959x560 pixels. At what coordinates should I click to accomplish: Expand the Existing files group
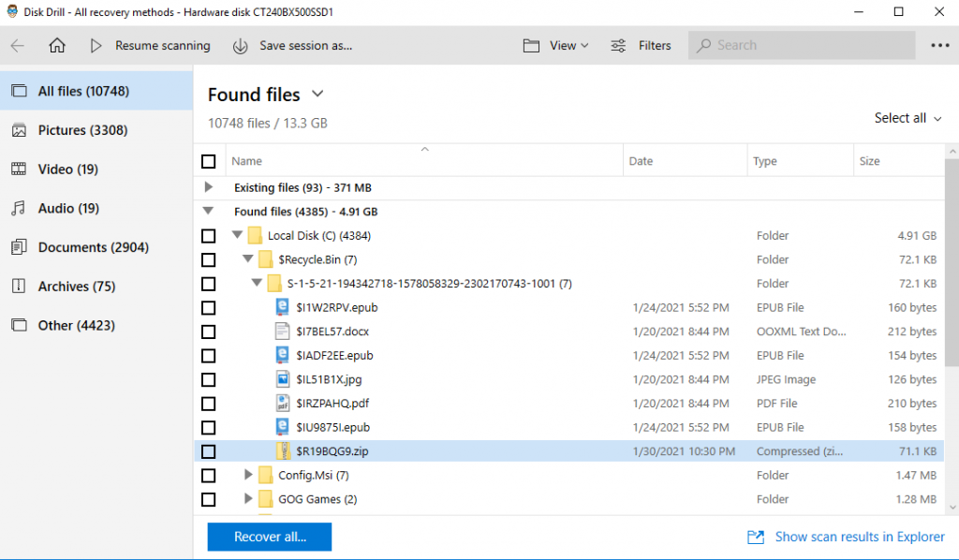(x=209, y=187)
